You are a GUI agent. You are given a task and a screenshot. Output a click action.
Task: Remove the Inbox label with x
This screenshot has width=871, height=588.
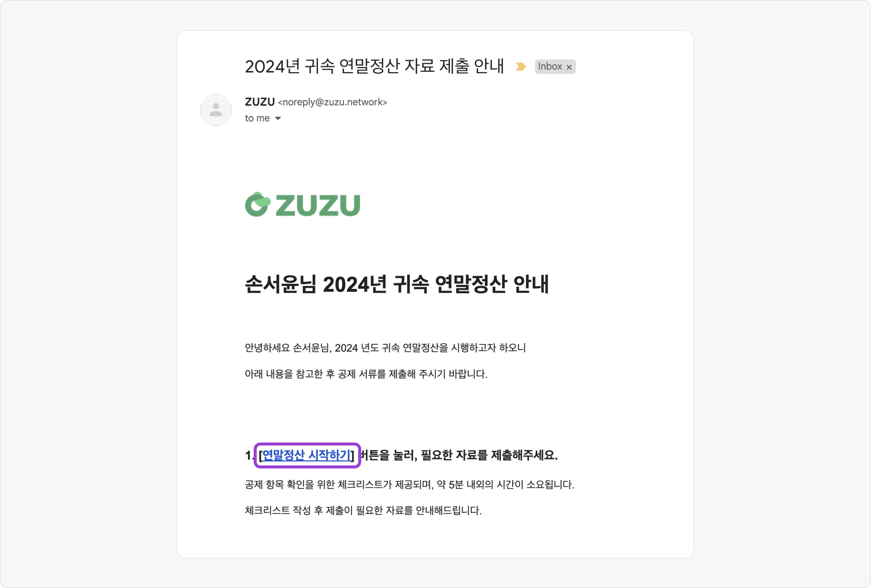pyautogui.click(x=569, y=67)
